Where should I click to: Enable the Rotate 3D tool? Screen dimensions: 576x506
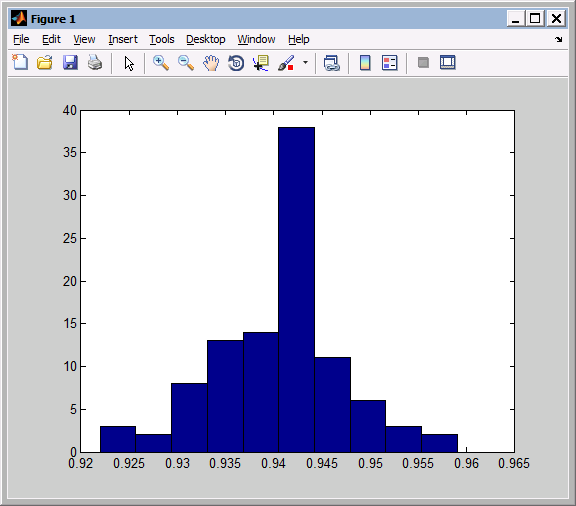236,63
